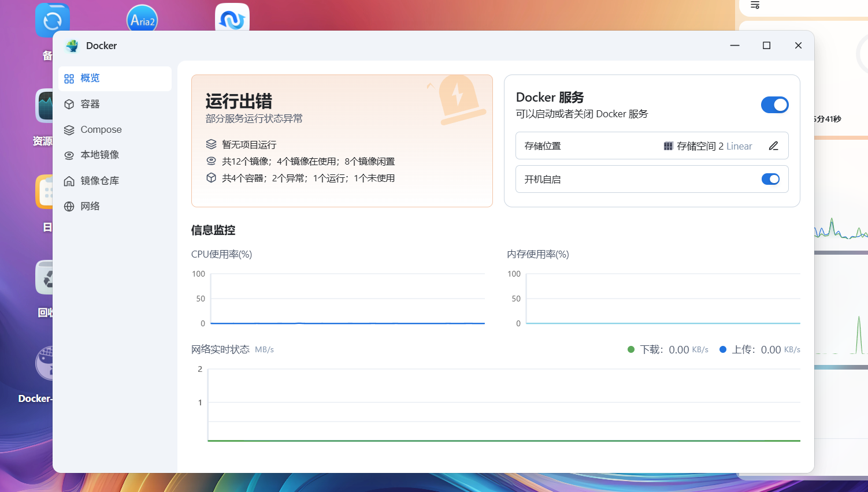
Task: Click the layers icon beside 暂无项目运行
Action: [212, 144]
